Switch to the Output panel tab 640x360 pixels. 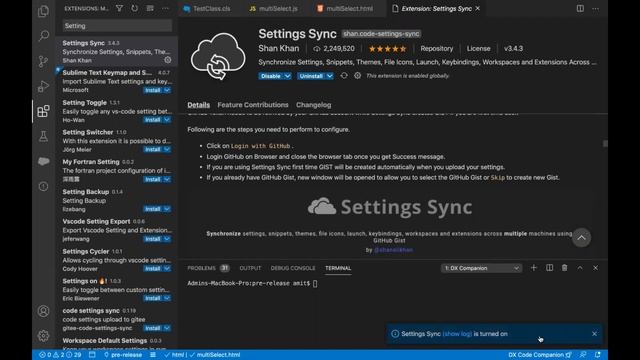coord(250,268)
